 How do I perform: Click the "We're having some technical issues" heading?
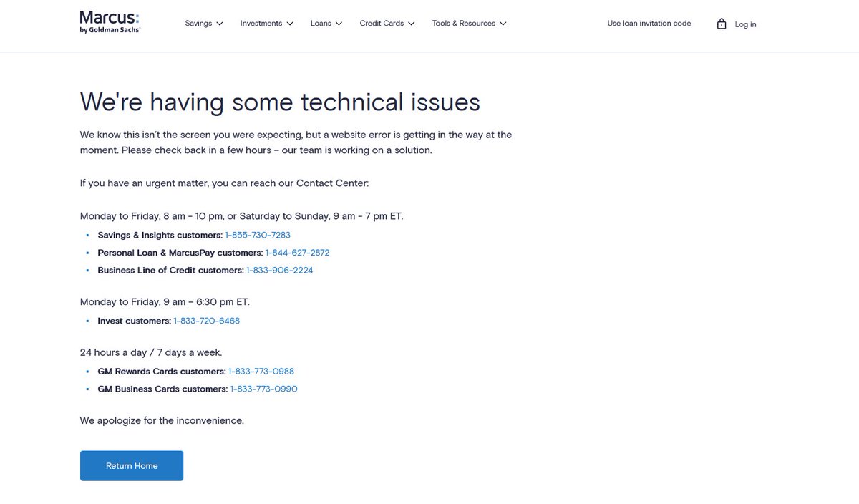pos(280,102)
